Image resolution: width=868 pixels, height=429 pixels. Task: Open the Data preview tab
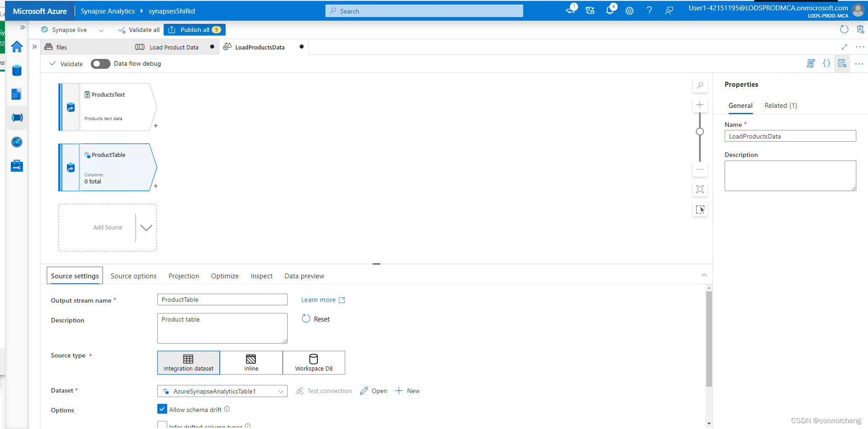(304, 276)
